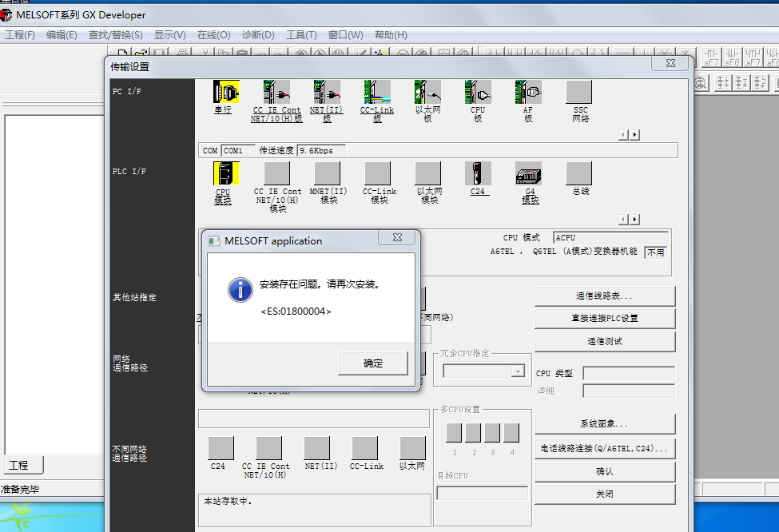The image size is (779, 532).
Task: Click the CC-Link板 icon in PC I/F
Action: pos(377,92)
